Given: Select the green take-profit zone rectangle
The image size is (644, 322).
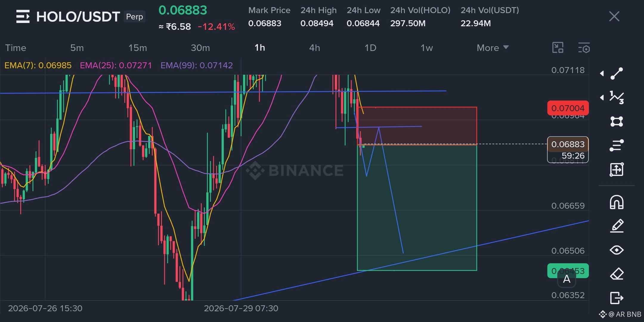Looking at the screenshot, I should pyautogui.click(x=417, y=208).
